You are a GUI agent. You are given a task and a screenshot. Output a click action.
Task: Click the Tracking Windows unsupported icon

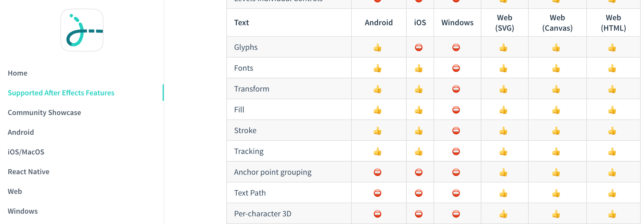click(456, 152)
